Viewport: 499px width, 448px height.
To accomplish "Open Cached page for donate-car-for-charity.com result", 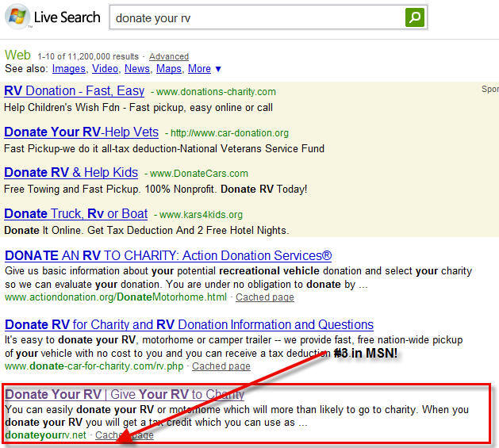I will click(221, 366).
